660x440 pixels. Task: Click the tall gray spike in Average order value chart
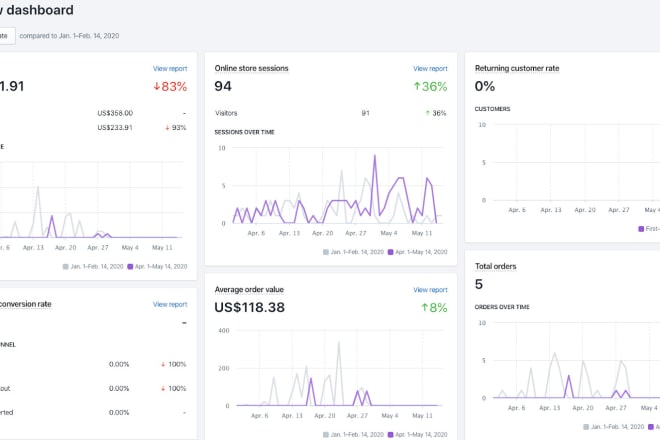click(338, 344)
